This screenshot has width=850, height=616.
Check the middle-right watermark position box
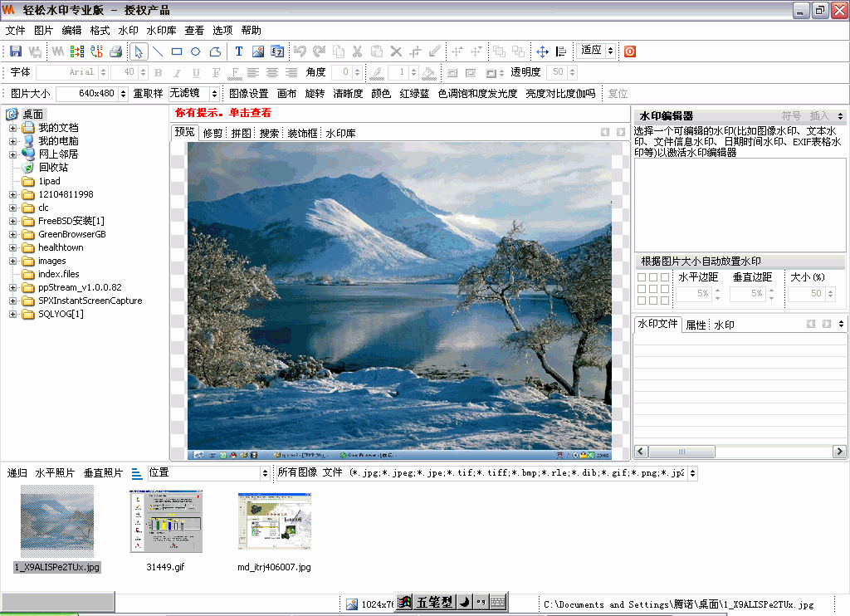point(665,289)
